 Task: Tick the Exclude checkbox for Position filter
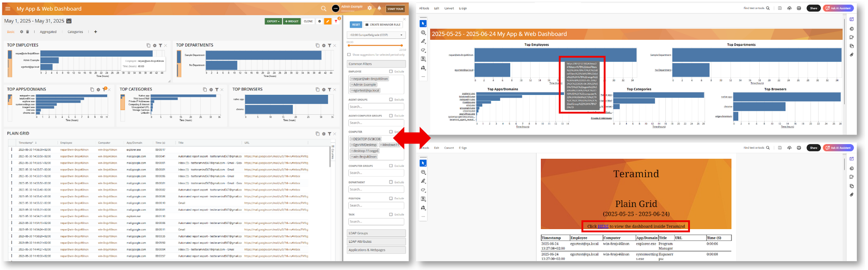point(391,198)
